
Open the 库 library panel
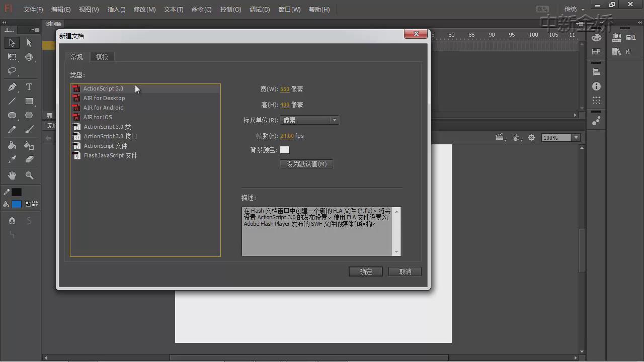(x=622, y=52)
